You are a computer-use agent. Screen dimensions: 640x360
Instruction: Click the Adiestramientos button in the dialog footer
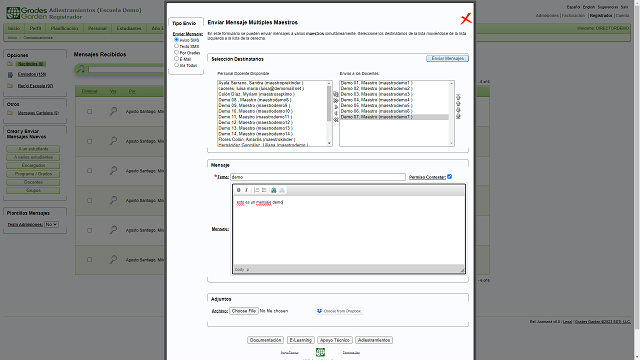(x=374, y=340)
